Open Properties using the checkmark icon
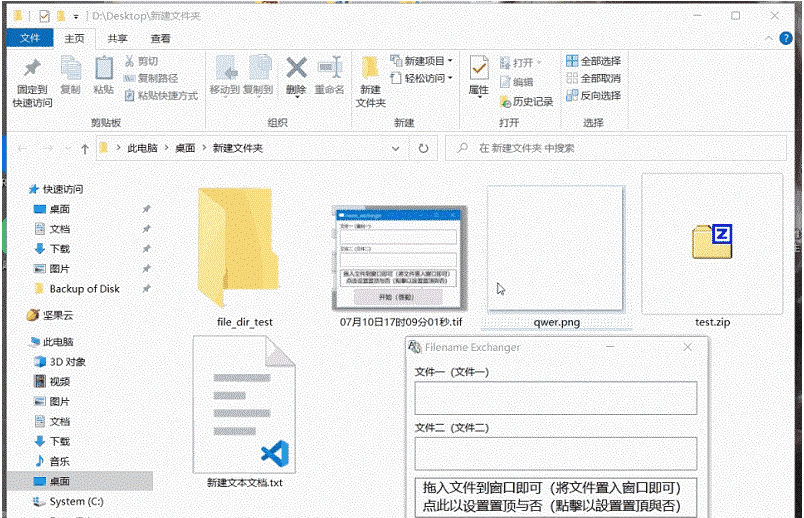Screen dimensions: 804x518 click(479, 68)
